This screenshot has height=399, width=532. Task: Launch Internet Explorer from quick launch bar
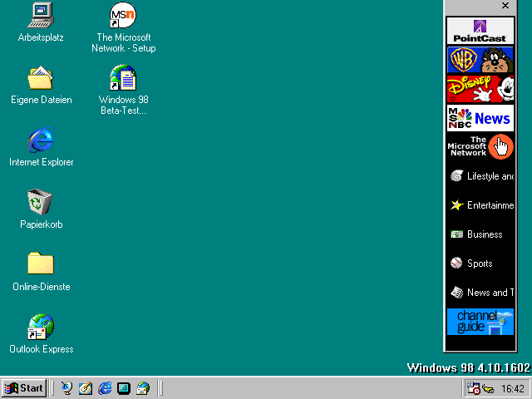(105, 388)
